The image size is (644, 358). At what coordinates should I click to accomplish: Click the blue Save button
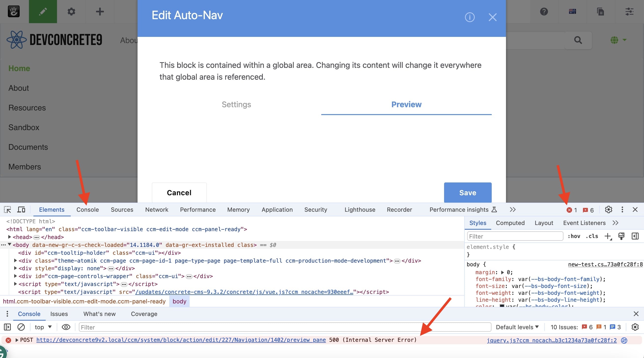tap(467, 193)
